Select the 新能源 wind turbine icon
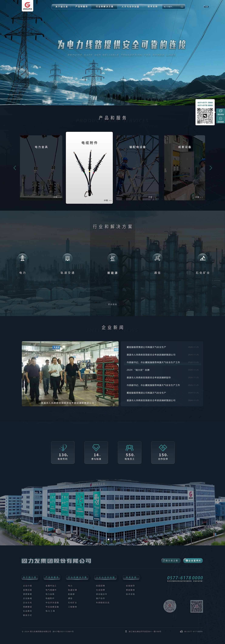This screenshot has width=225, height=644. pyautogui.click(x=112, y=258)
